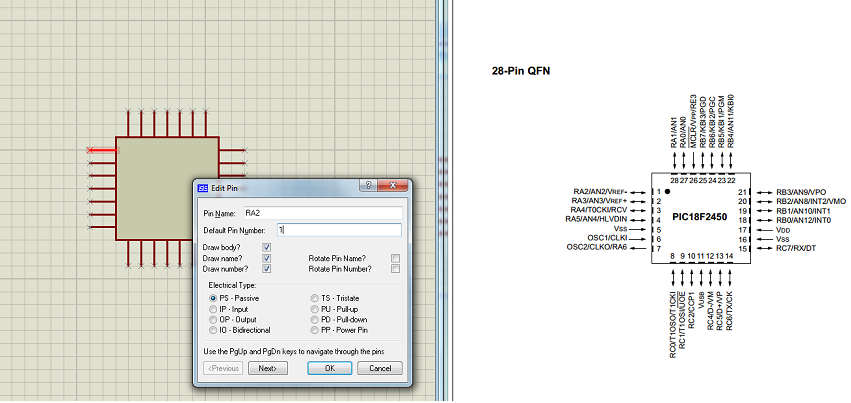Select IO - Bidirectional electrical type

[239, 330]
